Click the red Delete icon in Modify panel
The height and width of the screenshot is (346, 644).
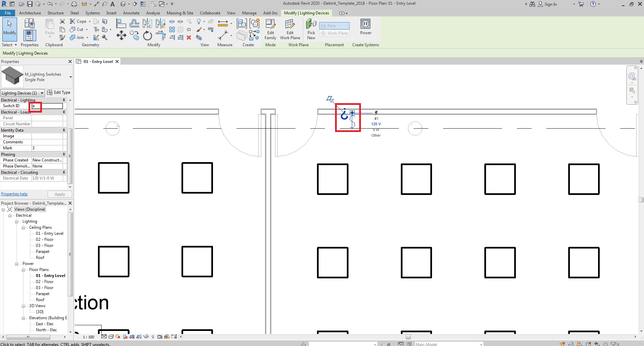[x=189, y=38]
